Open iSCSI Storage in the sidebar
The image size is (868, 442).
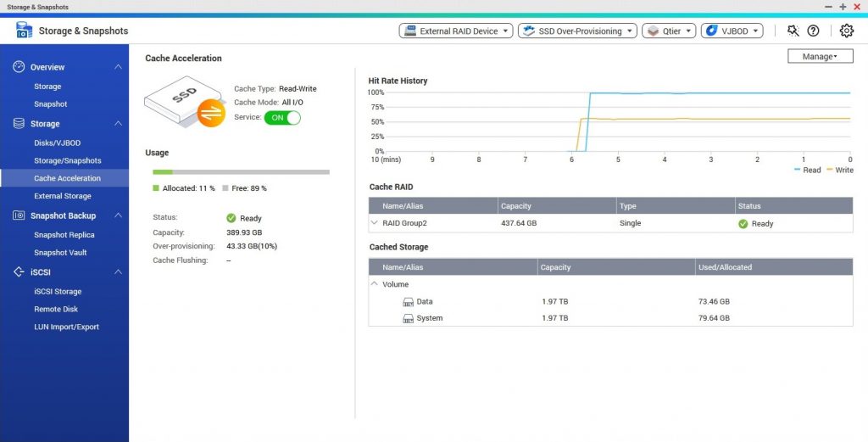click(58, 291)
